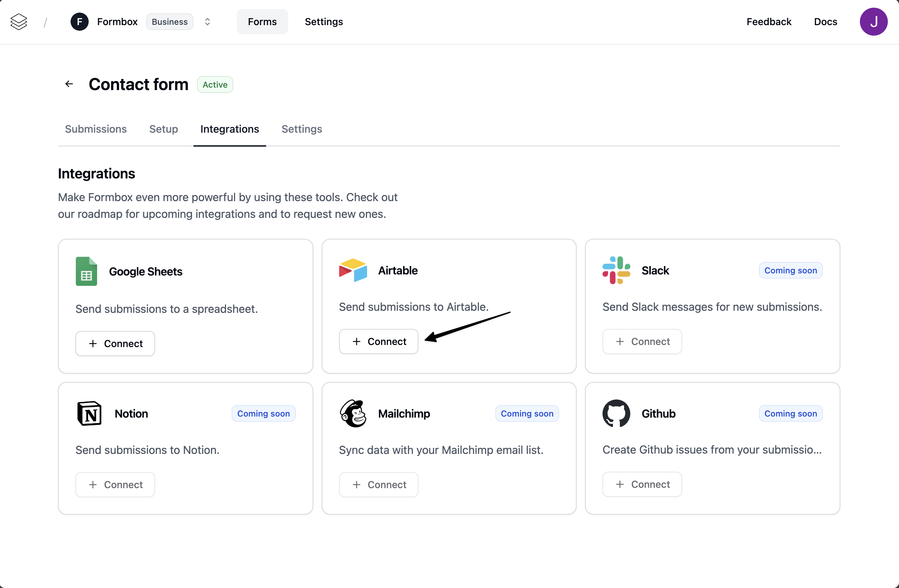Open the Docs link
This screenshot has height=588, width=899.
coord(825,22)
